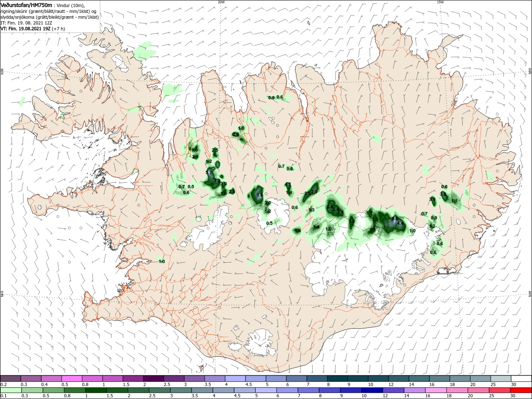Click the 3.2 precipitation value on the map
The height and width of the screenshot is (399, 532).
[217, 181]
